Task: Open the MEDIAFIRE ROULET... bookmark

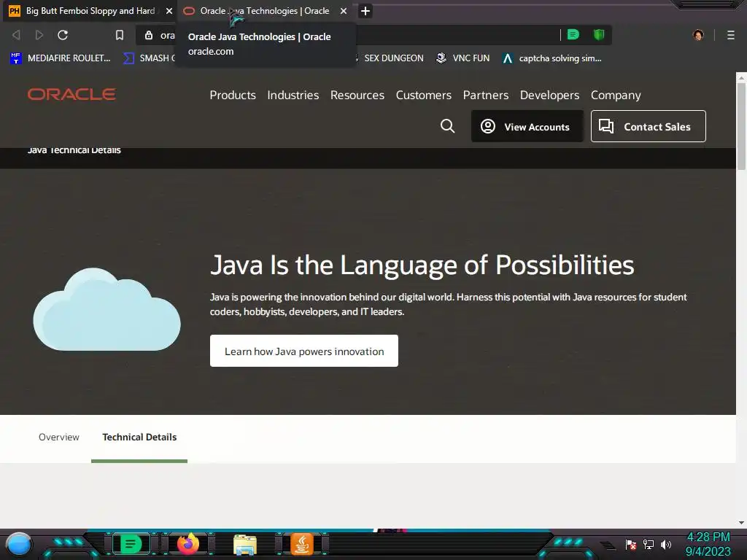Action: [x=61, y=58]
